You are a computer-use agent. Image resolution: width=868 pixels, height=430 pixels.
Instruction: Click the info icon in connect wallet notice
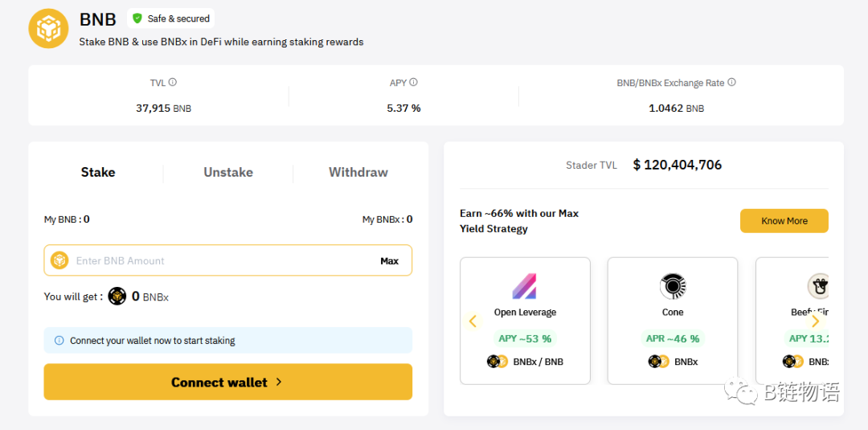tap(59, 341)
